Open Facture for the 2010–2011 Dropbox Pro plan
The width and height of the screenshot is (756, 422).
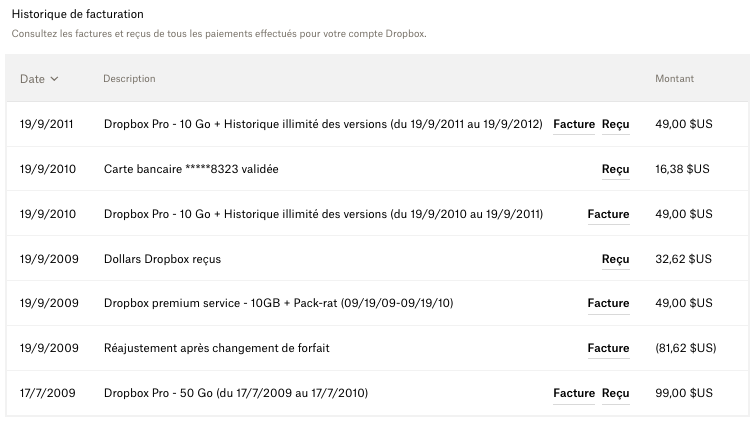(x=608, y=214)
